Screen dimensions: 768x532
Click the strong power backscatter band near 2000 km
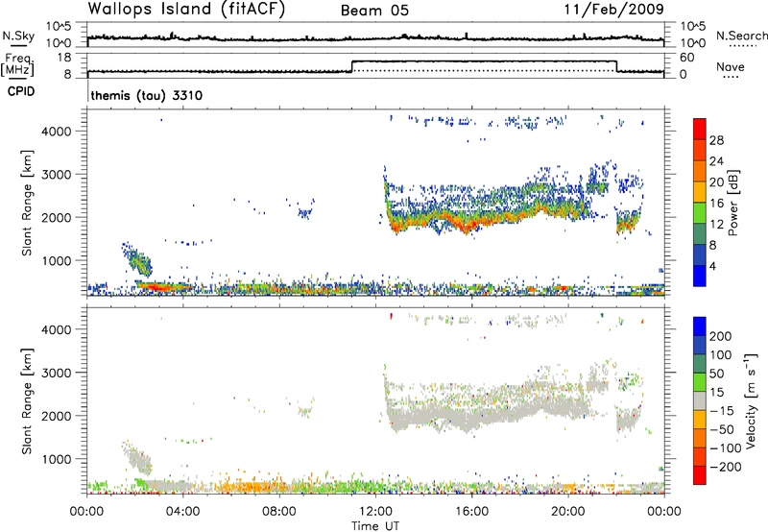coord(490,220)
